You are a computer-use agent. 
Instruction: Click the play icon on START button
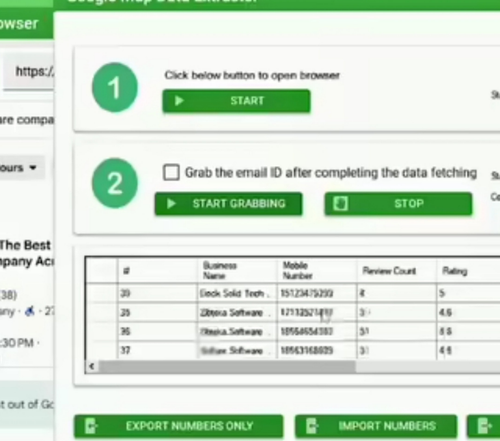point(179,101)
